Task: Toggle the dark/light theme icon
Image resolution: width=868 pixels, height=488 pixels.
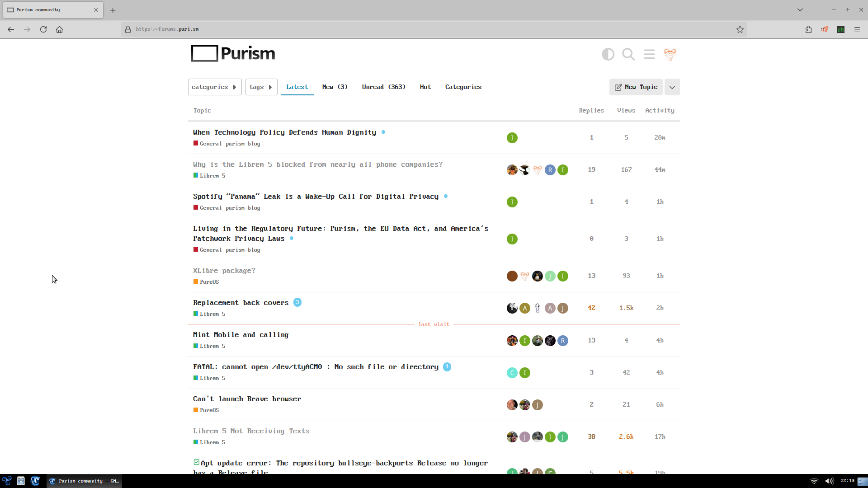Action: coord(608,54)
